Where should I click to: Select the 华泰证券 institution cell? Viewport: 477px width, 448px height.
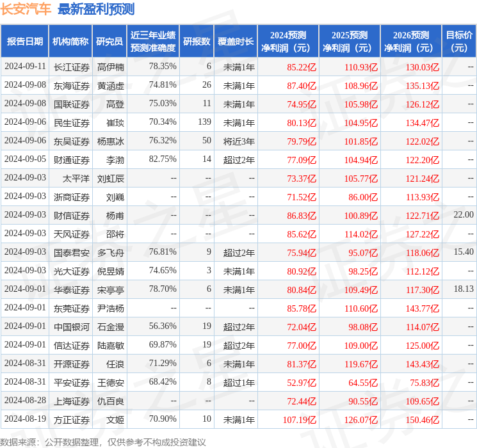tap(72, 289)
